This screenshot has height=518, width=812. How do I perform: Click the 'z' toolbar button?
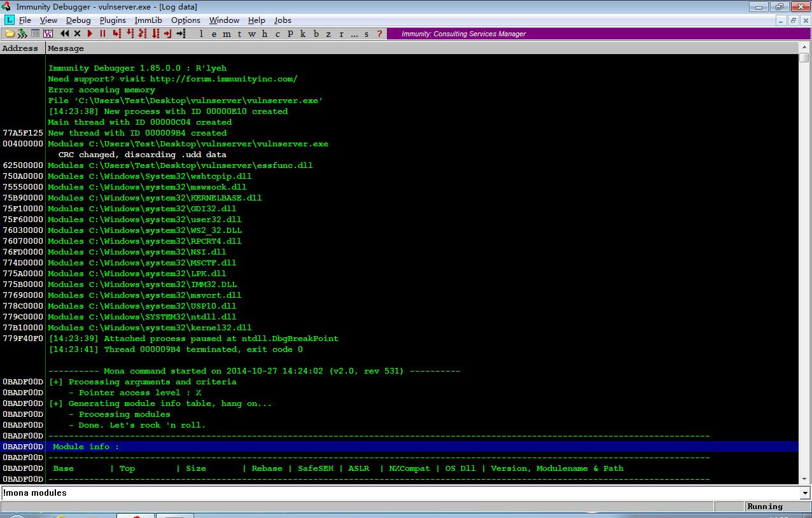tap(328, 34)
